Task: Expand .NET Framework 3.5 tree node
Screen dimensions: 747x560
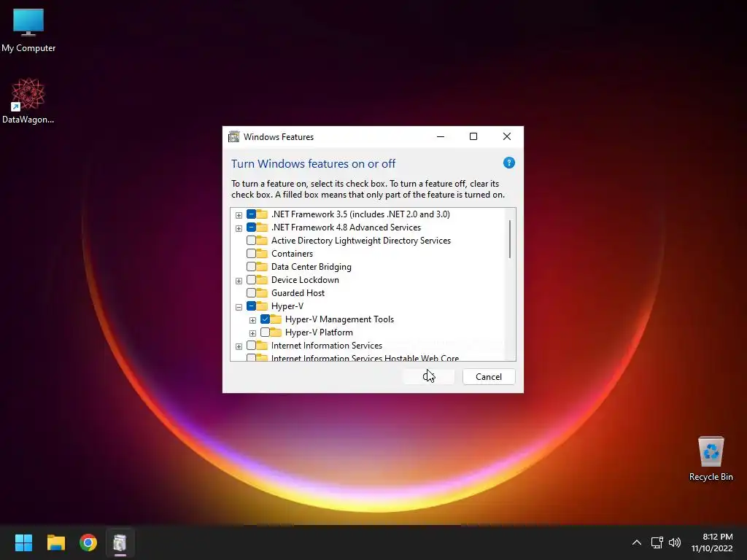Action: (239, 215)
